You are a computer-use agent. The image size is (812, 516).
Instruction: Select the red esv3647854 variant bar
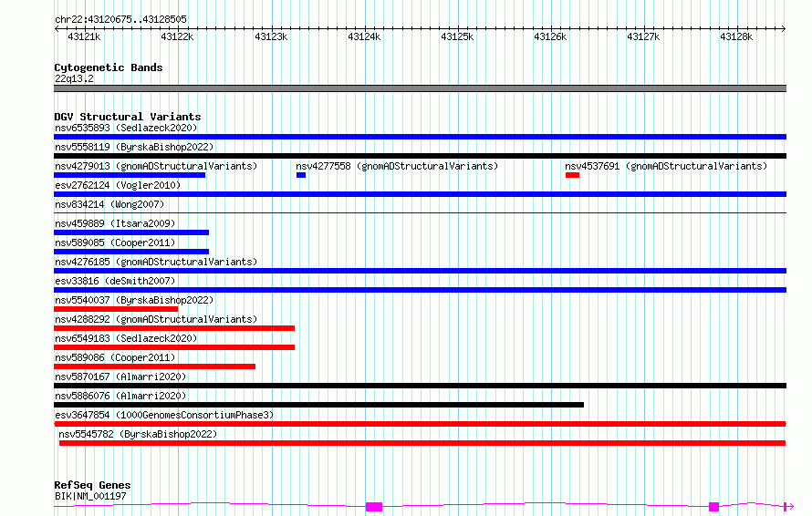(x=420, y=424)
